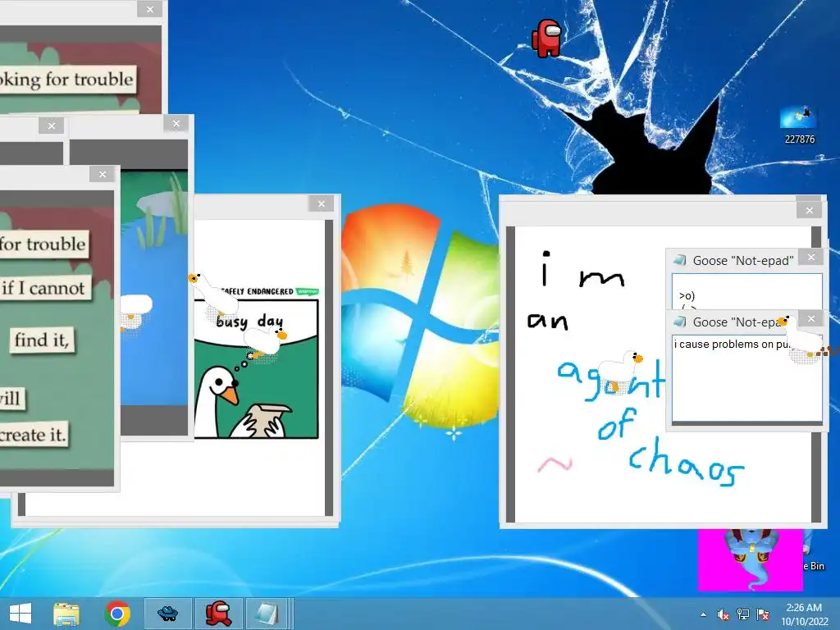Image resolution: width=840 pixels, height=630 pixels.
Task: Close the agent of chaos drawing window
Action: click(x=810, y=211)
